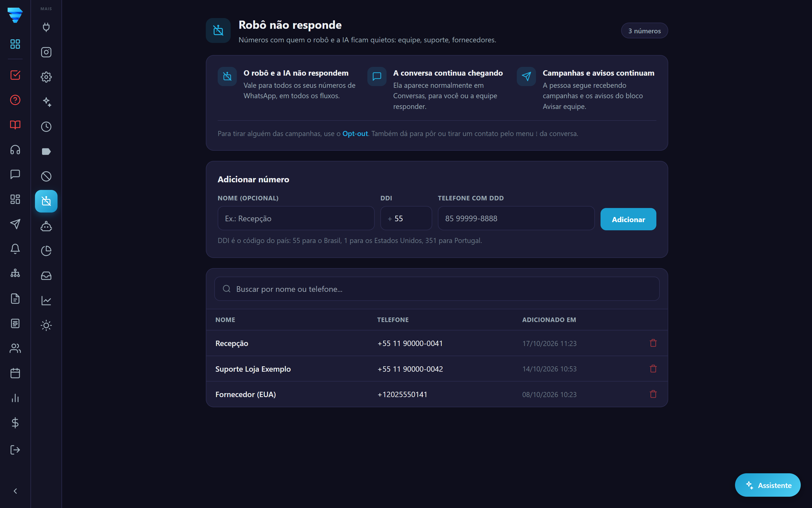The image size is (812, 508).
Task: Open the headphones support icon
Action: pyautogui.click(x=15, y=150)
